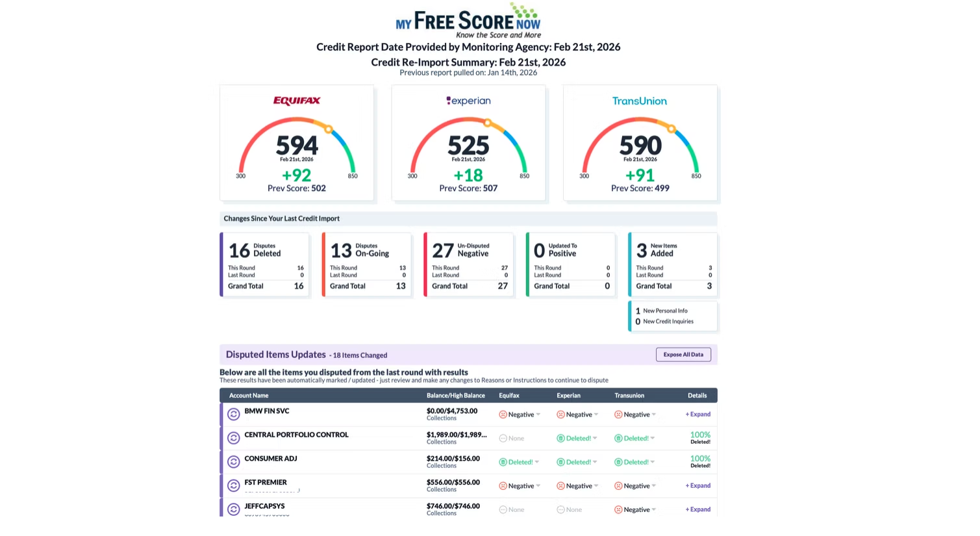Click the Account Name column header

(x=249, y=396)
